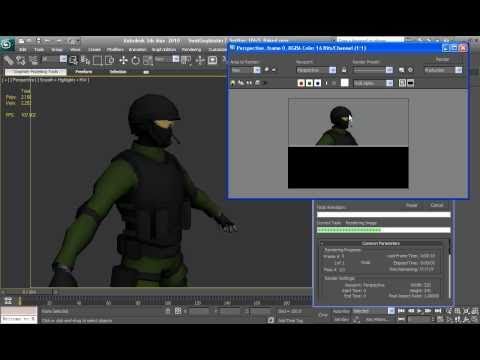
Task: Click the green current task progress bar
Action: pos(383,230)
